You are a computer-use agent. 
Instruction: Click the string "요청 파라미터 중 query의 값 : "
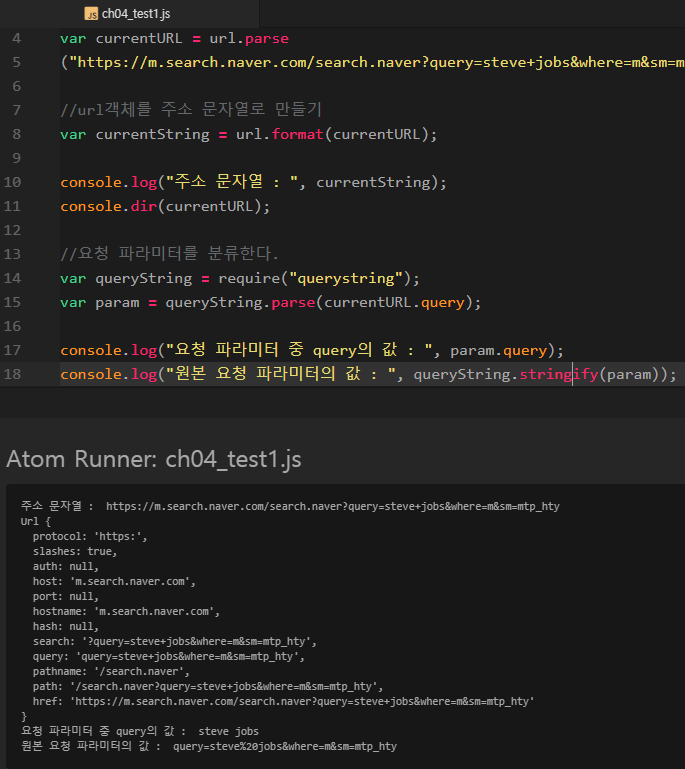[x=299, y=350]
